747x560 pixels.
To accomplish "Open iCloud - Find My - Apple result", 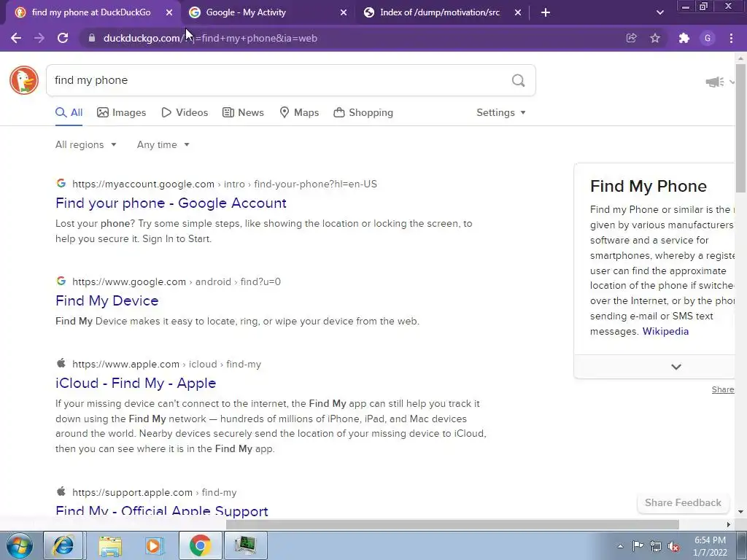I will point(136,384).
